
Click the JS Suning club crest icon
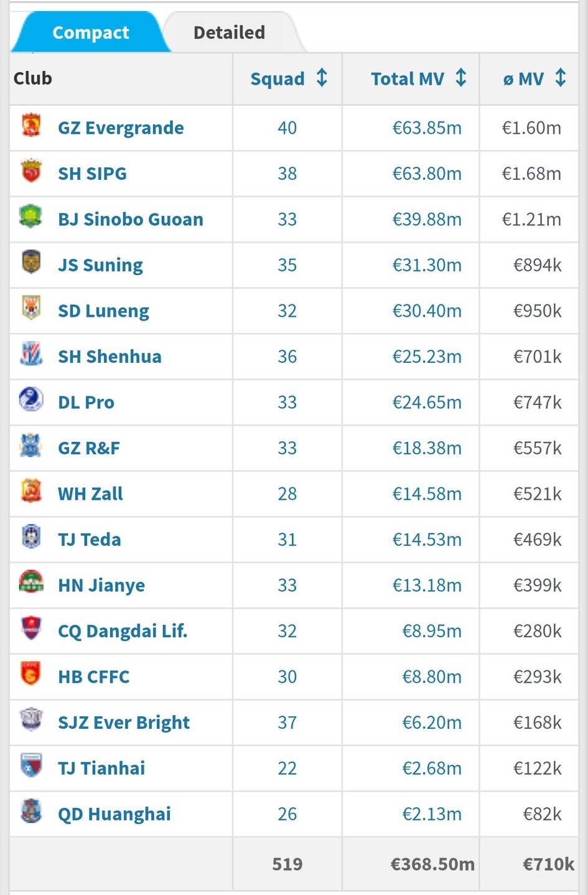click(x=31, y=262)
